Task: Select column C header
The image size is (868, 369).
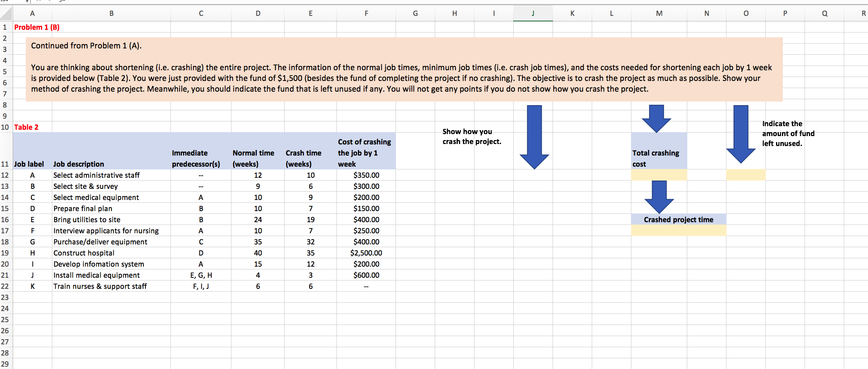Action: (x=201, y=13)
